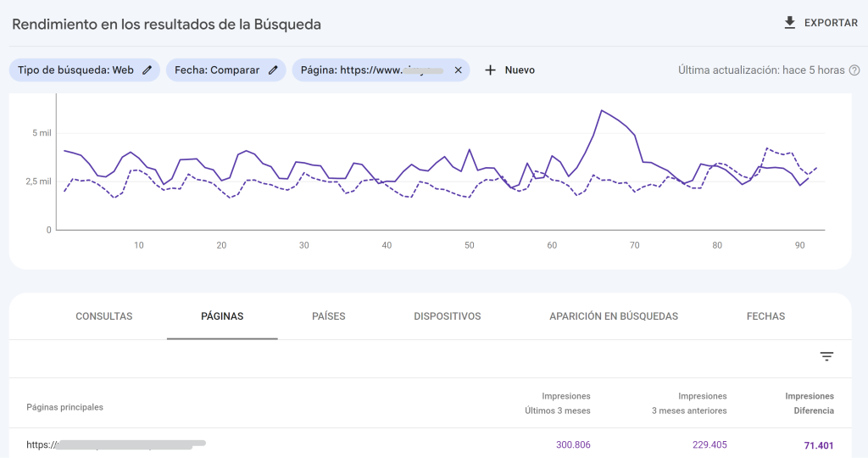
Task: Click the Exportar download icon
Action: pyautogui.click(x=790, y=23)
